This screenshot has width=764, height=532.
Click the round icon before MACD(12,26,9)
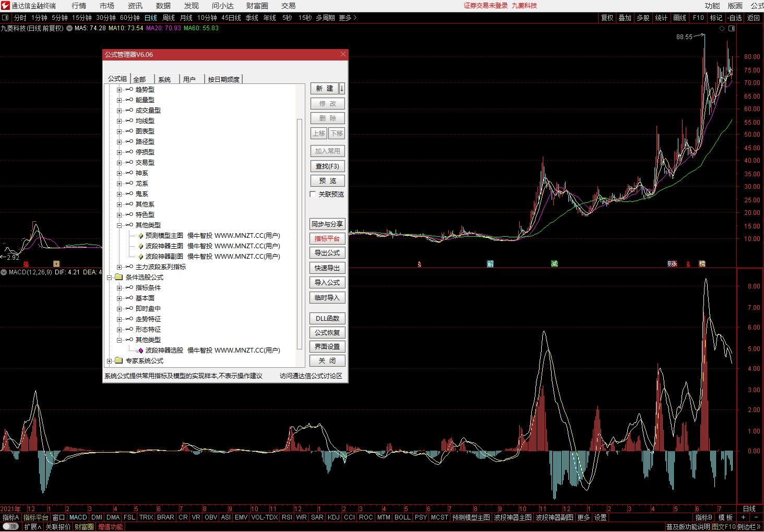pos(4,272)
